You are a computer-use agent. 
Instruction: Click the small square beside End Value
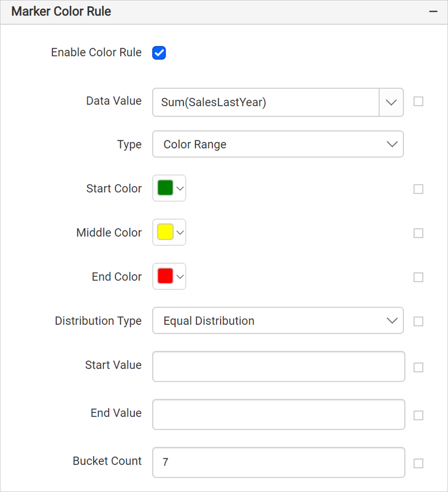click(x=418, y=416)
